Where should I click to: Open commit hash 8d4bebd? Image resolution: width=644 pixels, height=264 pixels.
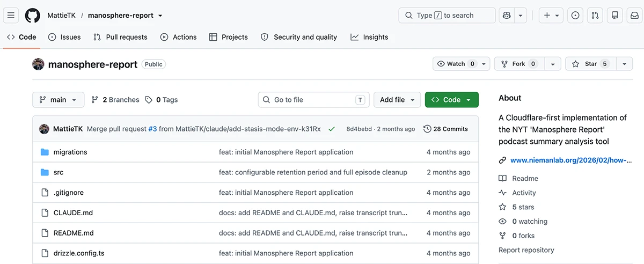pyautogui.click(x=359, y=129)
